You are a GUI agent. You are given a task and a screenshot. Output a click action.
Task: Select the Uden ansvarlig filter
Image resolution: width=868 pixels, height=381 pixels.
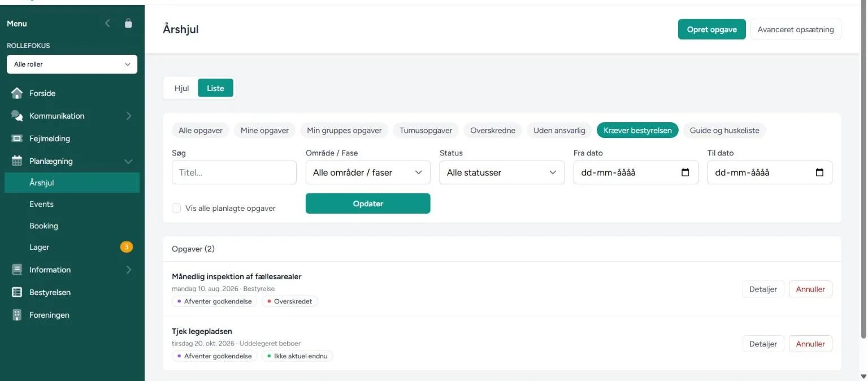pos(559,131)
